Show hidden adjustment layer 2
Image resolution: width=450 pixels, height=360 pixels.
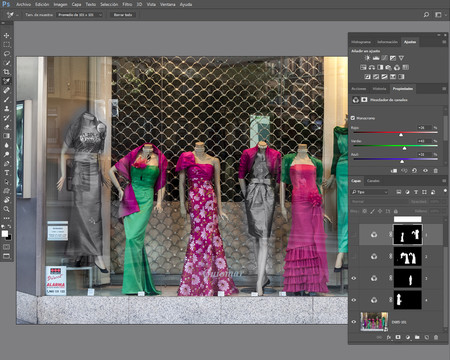354,256
